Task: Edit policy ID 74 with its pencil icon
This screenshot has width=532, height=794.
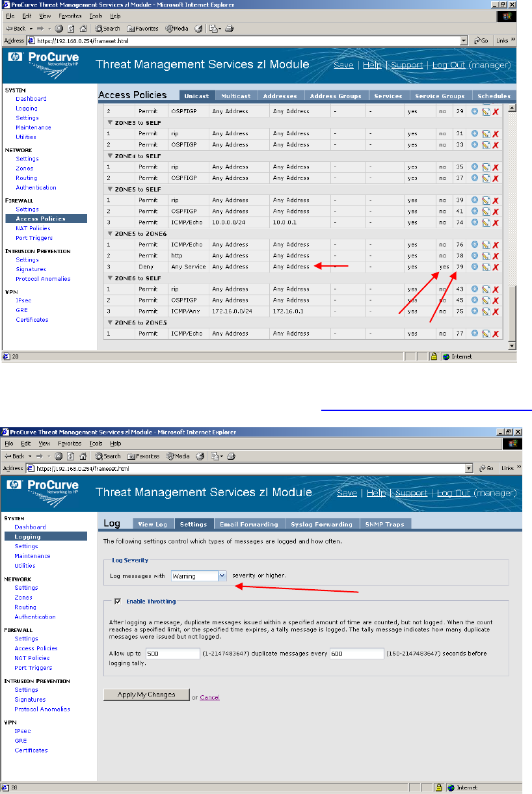Action: 485,222
